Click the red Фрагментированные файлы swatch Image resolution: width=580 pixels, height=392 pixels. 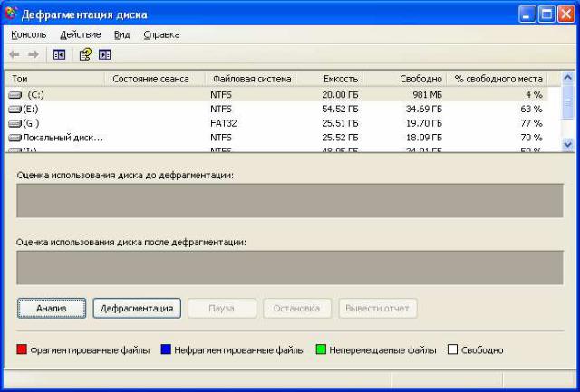(22, 349)
